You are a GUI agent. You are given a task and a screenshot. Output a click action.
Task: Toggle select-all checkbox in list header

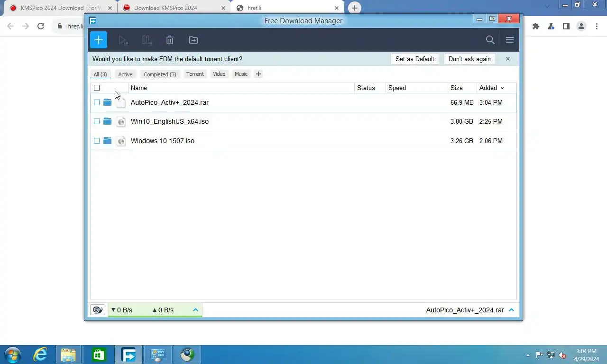click(97, 88)
